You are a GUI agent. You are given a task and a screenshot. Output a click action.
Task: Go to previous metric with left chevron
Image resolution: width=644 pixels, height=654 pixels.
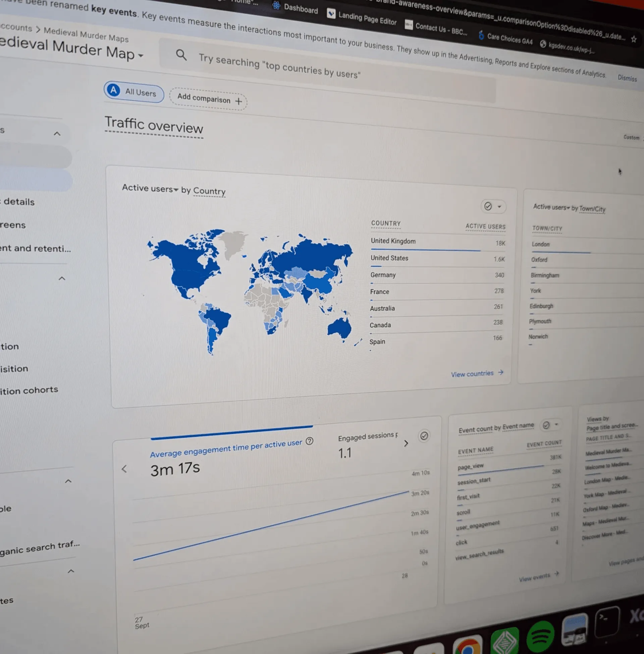(x=124, y=468)
